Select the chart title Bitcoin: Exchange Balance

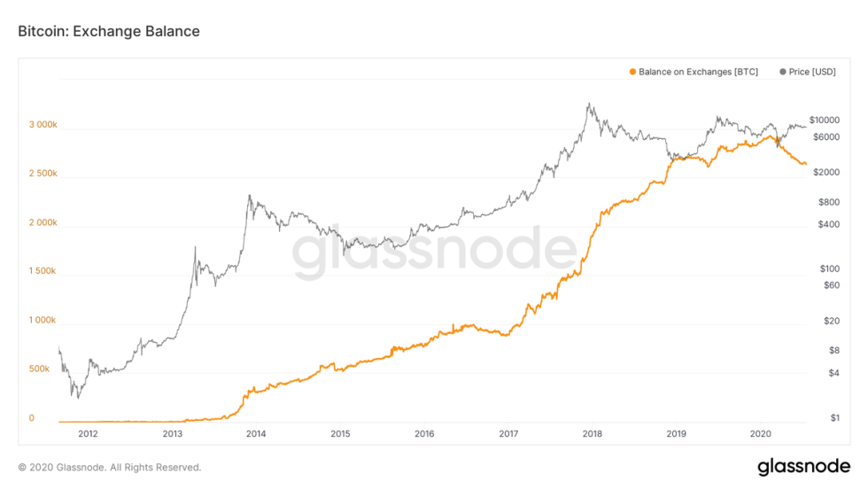click(x=109, y=31)
